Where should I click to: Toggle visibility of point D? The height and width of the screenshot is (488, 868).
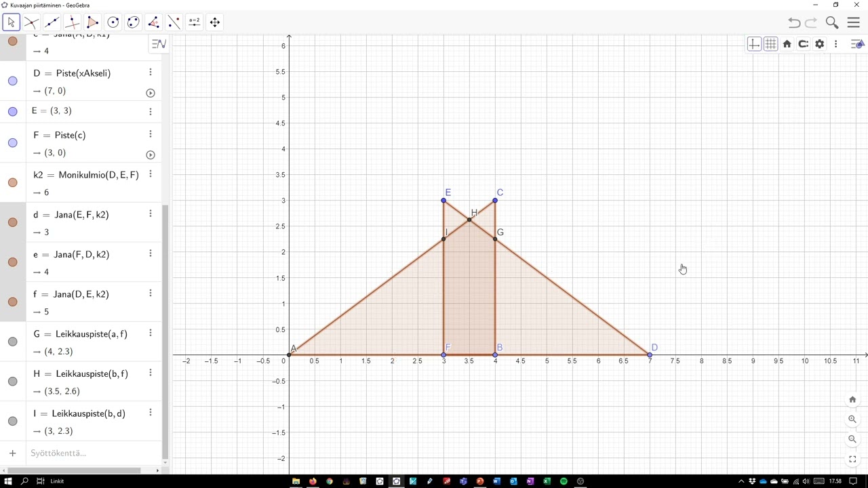click(13, 81)
